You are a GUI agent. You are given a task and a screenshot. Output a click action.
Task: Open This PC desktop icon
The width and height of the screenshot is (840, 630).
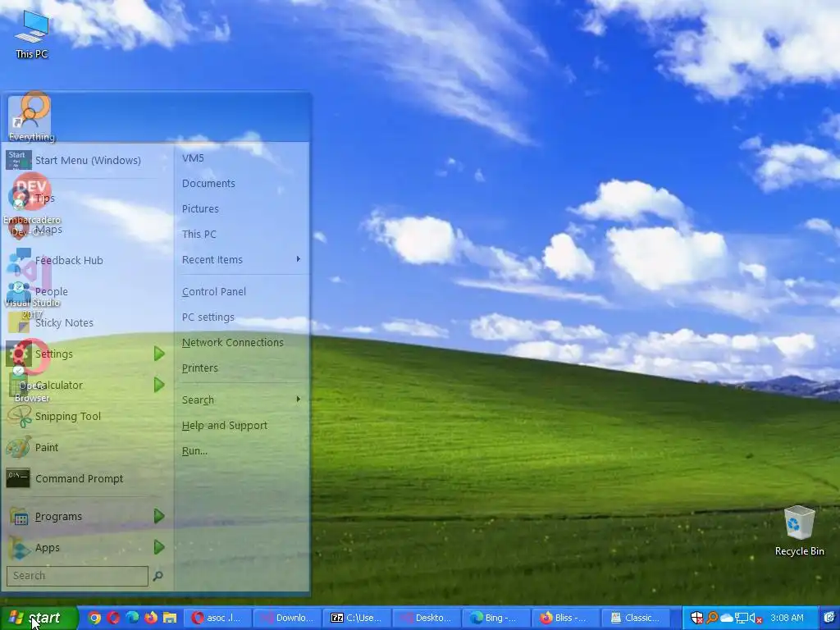click(x=32, y=34)
